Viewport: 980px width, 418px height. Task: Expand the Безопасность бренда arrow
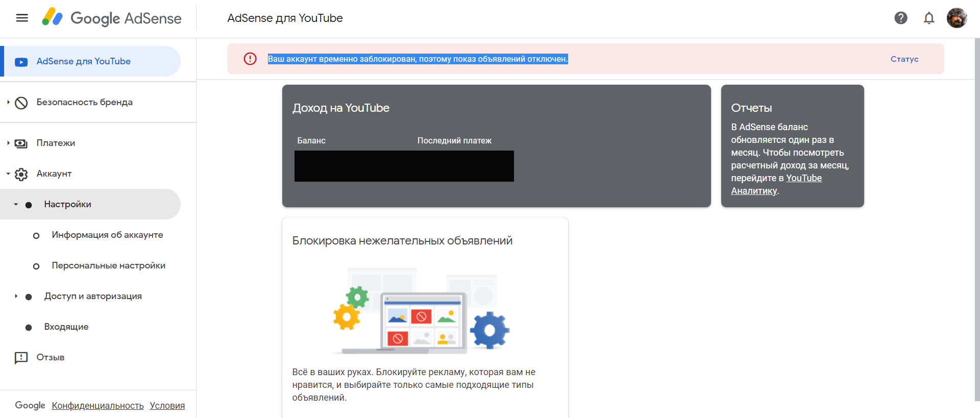8,102
